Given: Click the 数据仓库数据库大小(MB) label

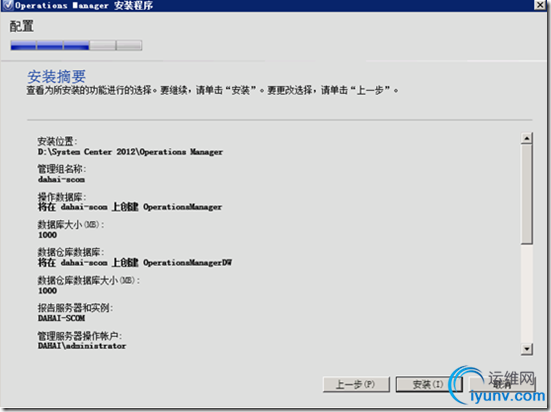Looking at the screenshot, I should pos(89,281).
